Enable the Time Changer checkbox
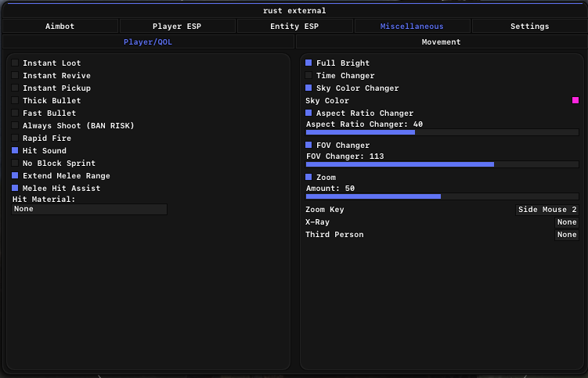Viewport: 588px width, 378px height. 308,75
